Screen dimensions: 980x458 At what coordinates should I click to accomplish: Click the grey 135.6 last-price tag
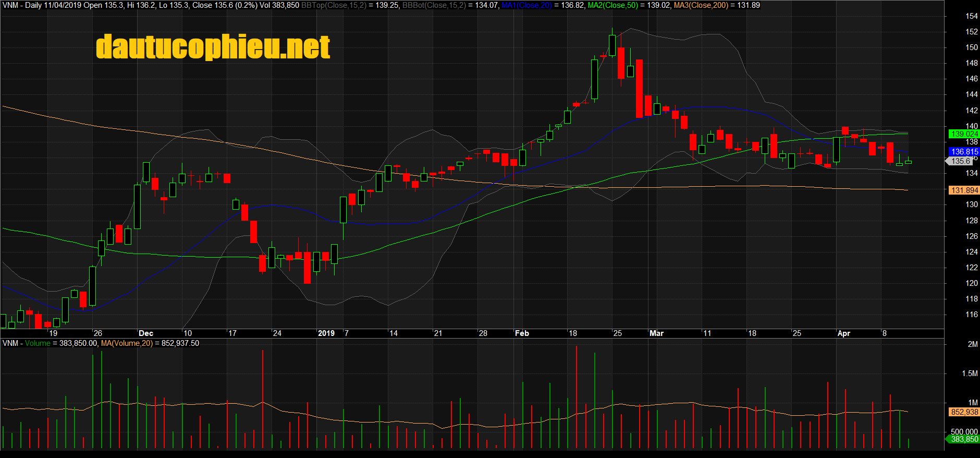[x=960, y=161]
